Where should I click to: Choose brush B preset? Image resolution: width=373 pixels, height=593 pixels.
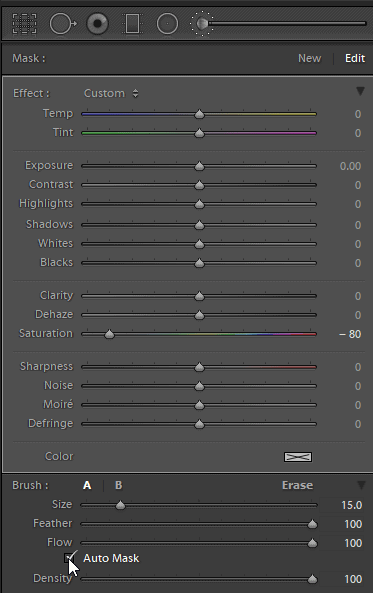tap(118, 485)
